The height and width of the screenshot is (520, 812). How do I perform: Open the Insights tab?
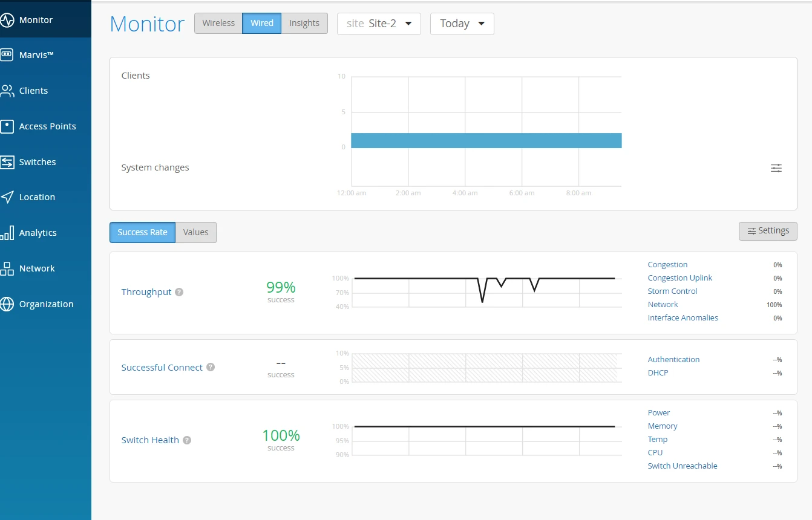click(304, 23)
